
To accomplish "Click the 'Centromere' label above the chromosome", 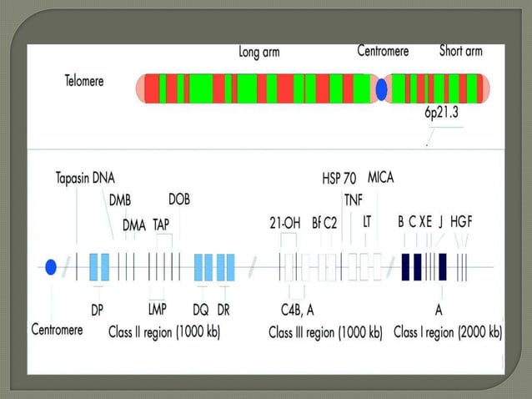I will click(x=383, y=51).
